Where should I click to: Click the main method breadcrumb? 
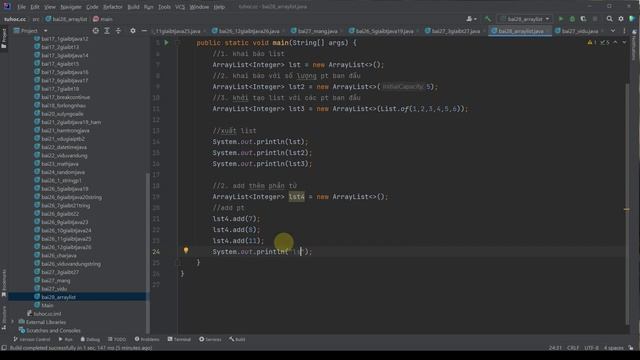tap(102, 19)
